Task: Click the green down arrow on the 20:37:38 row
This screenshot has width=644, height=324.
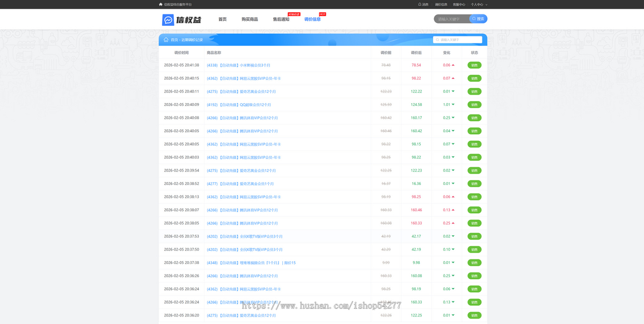Action: point(453,263)
